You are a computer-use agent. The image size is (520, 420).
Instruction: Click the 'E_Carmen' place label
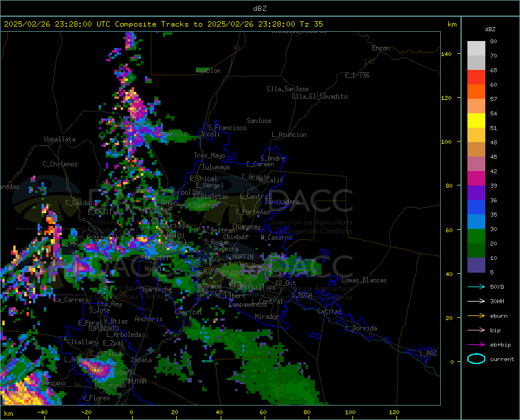(260, 164)
